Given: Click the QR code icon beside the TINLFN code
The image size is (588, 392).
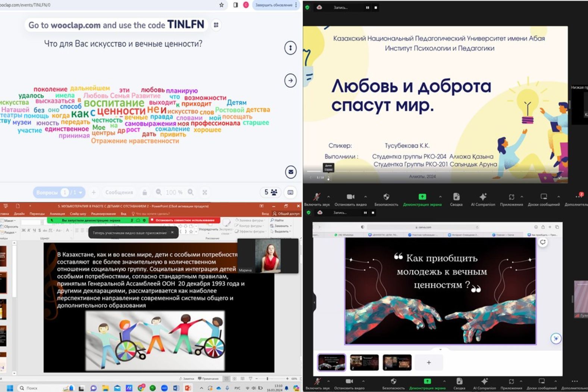Looking at the screenshot, I should (x=216, y=25).
